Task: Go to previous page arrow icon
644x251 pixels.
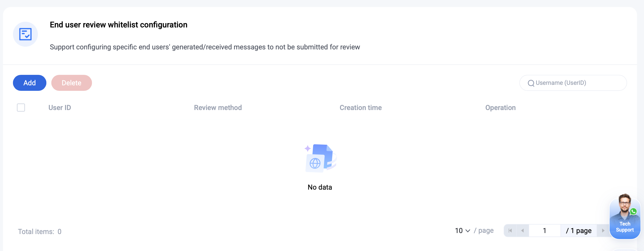Action: click(522, 231)
